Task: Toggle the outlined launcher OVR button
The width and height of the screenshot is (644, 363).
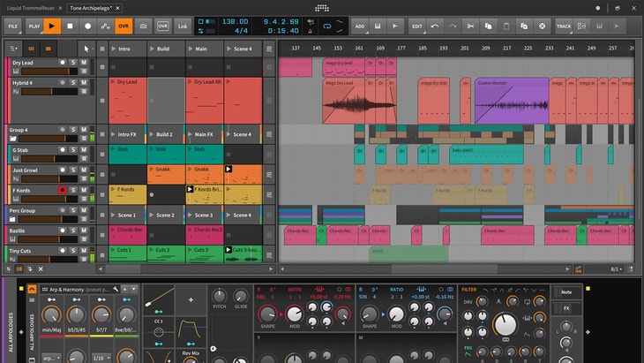Action: click(x=162, y=26)
